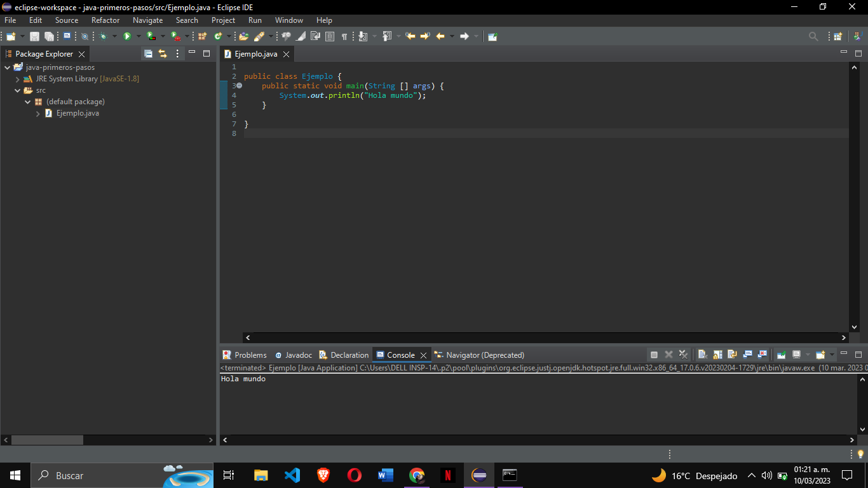Click the Open Type folder icon
This screenshot has height=488, width=868.
click(243, 36)
